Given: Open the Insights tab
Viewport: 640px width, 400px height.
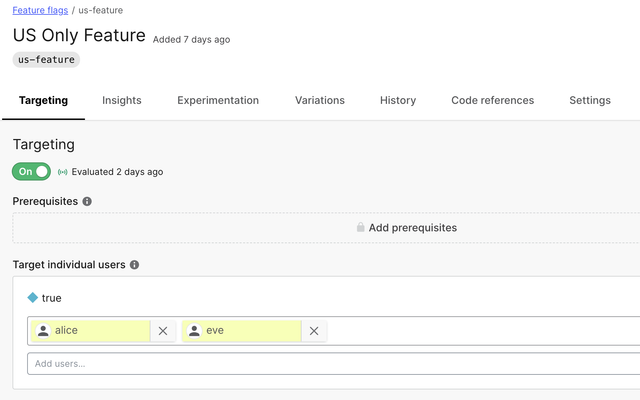Looking at the screenshot, I should coord(122,101).
